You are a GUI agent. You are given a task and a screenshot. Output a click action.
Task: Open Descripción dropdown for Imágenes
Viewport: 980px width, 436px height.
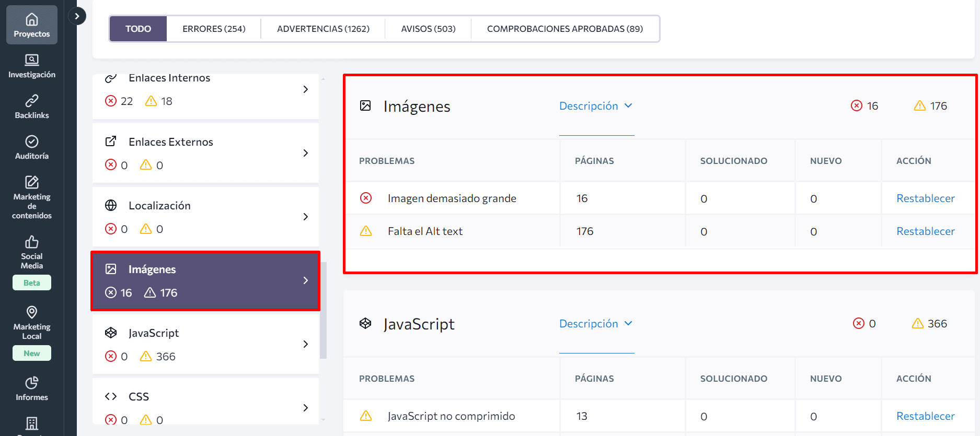pyautogui.click(x=596, y=106)
